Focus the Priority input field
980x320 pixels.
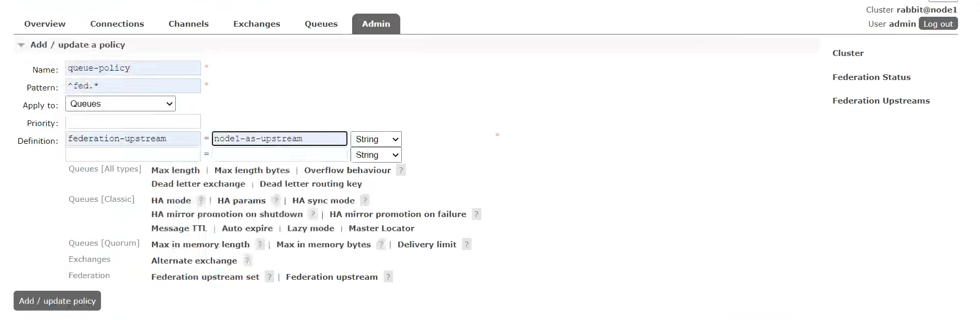(133, 121)
